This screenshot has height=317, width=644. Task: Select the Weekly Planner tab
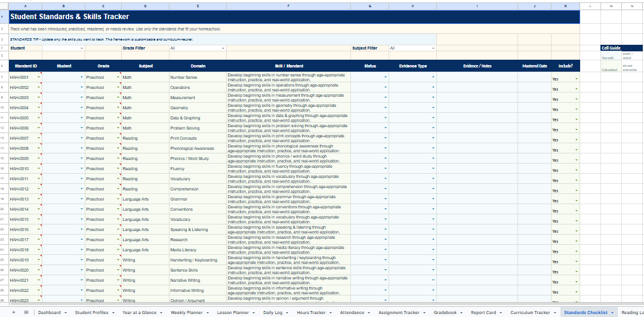[189, 312]
